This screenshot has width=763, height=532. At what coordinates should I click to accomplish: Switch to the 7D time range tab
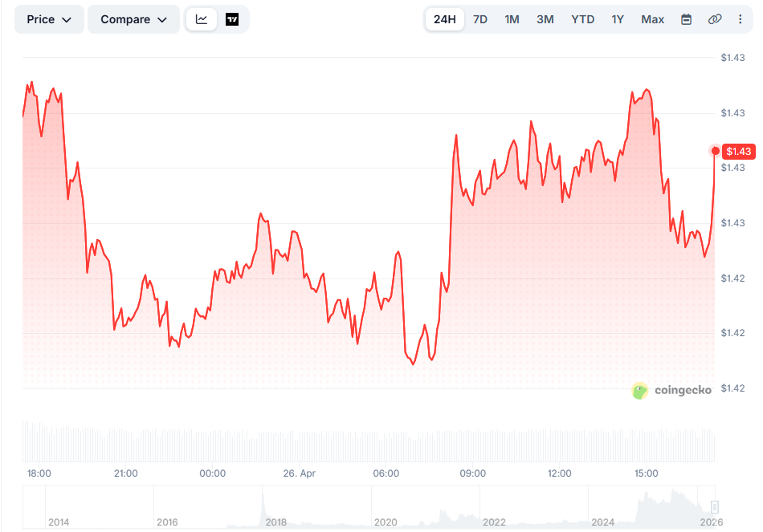[x=479, y=18]
